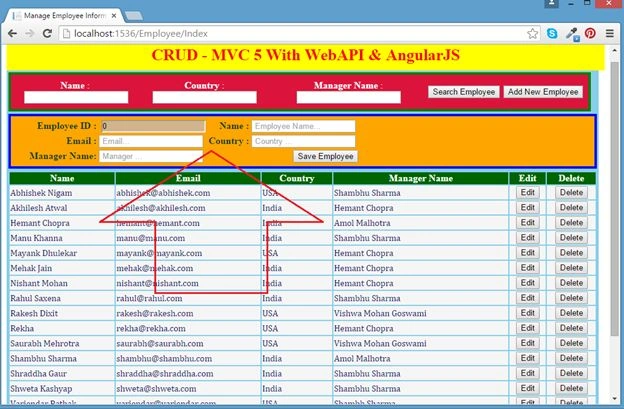Viewport: 624px width, 409px height.
Task: Delete the Shraddha Gaur row
Action: (571, 374)
